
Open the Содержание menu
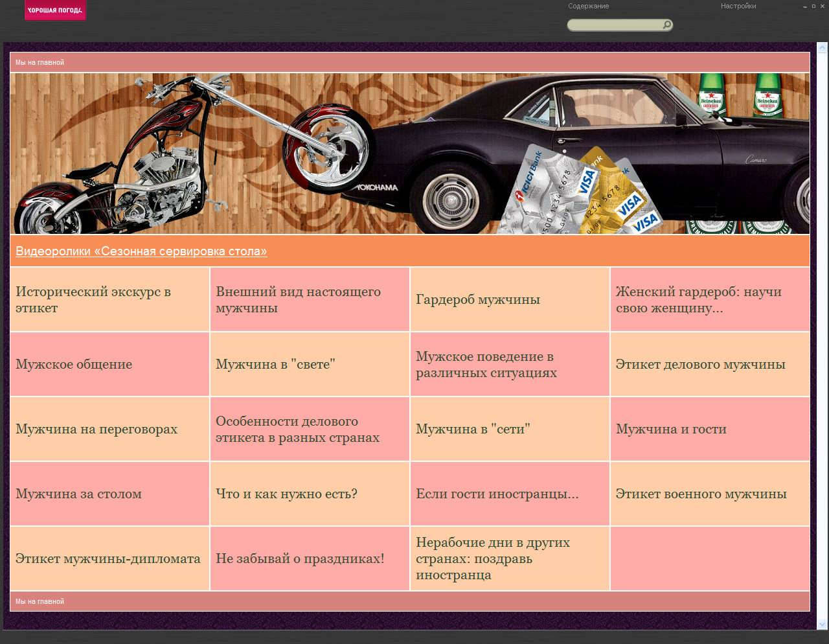[x=588, y=6]
